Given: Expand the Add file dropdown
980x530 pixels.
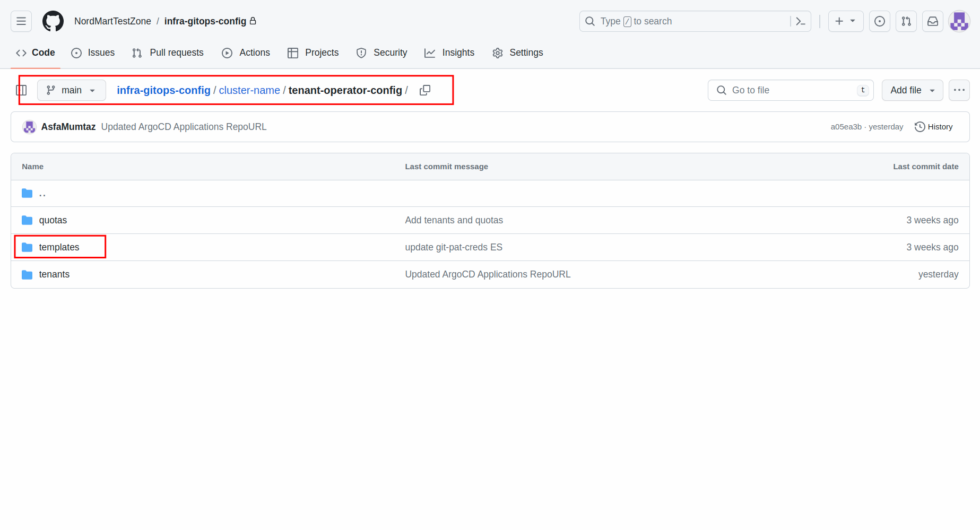Looking at the screenshot, I should [x=912, y=90].
